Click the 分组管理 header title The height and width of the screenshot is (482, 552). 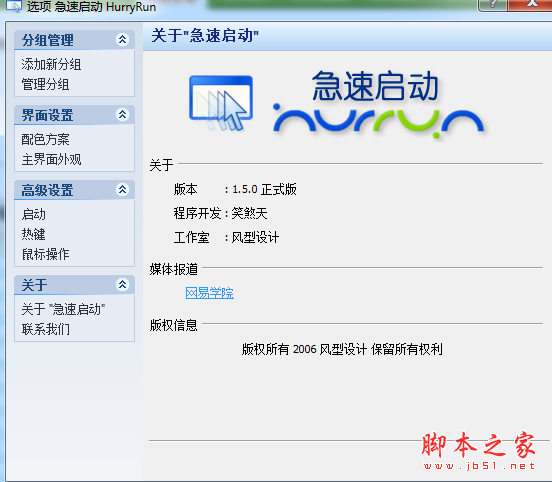(48, 40)
